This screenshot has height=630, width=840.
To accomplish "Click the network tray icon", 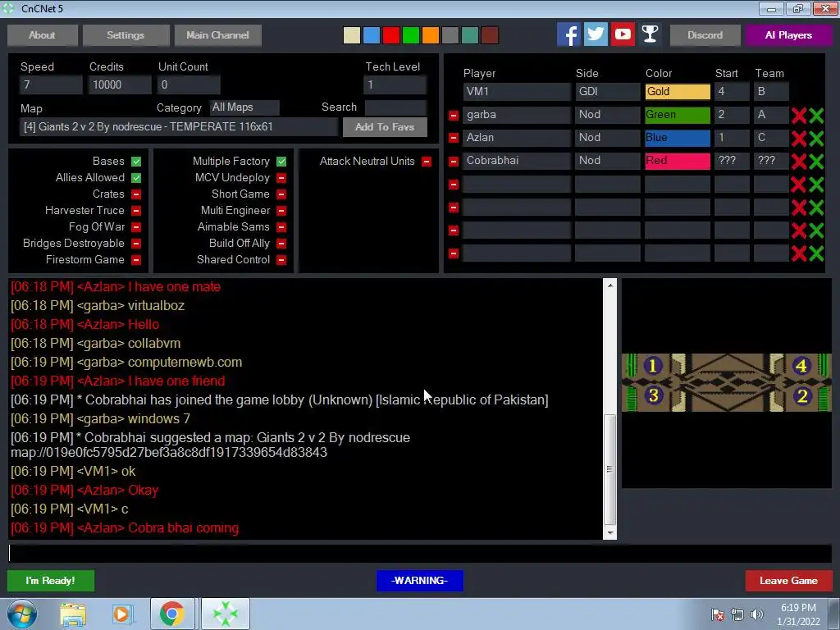I will (737, 614).
